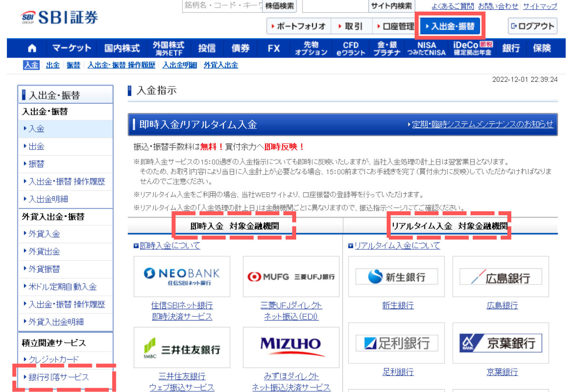The image size is (572, 392).
Task: Open FX in the navigation bar
Action: pos(274,48)
